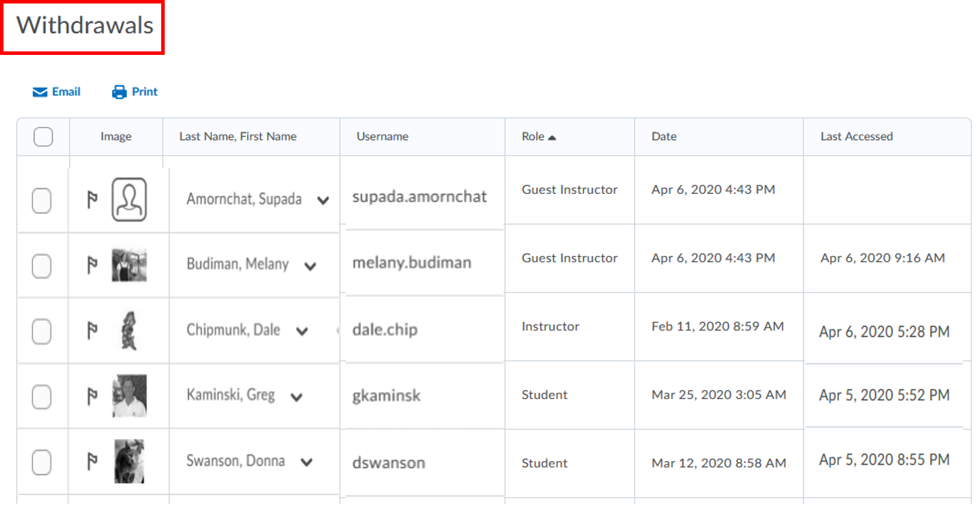Click Guest Instructor role in Budiman row
Viewport: 980px width, 506px height.
(x=569, y=258)
